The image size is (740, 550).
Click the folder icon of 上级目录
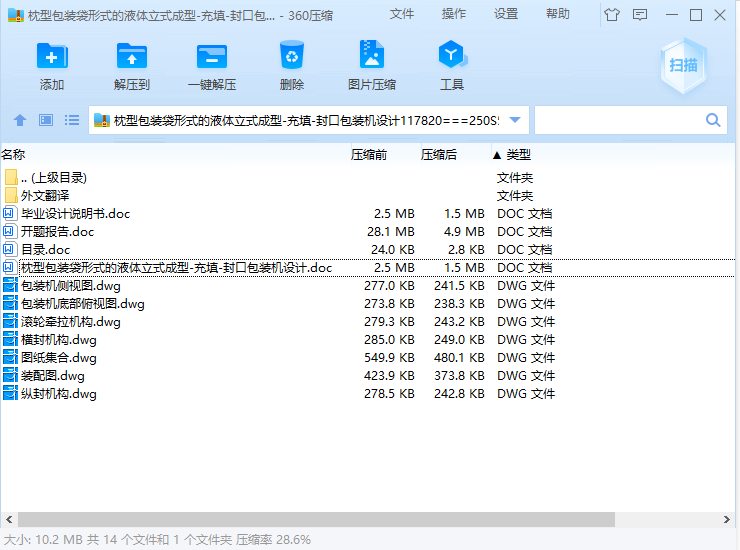[11, 178]
